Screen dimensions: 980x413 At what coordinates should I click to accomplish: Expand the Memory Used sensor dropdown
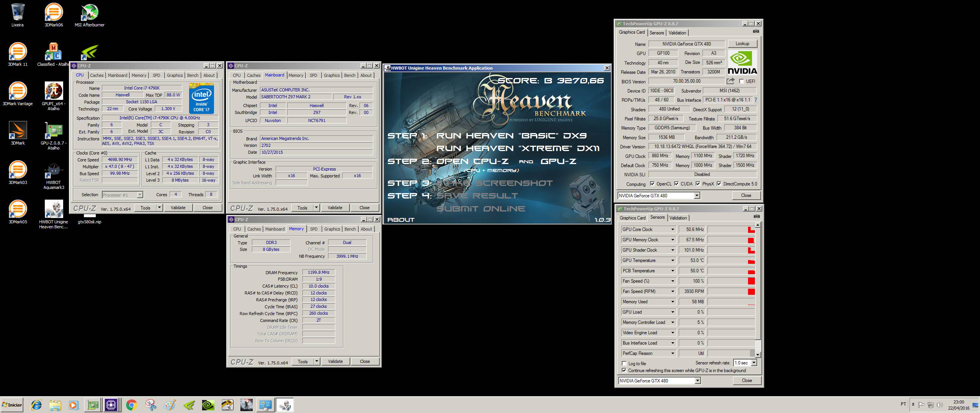click(673, 302)
